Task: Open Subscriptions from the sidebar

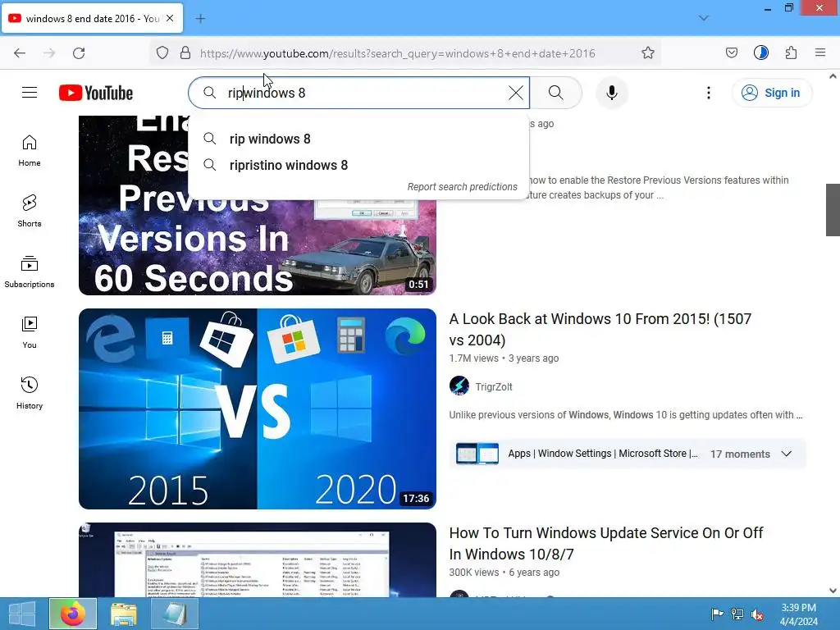Action: click(x=30, y=272)
